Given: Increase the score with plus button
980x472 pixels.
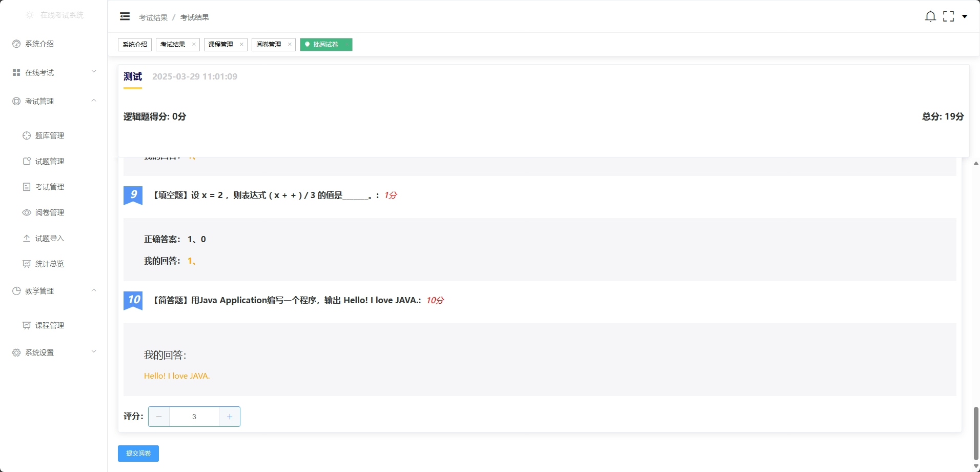Looking at the screenshot, I should pyautogui.click(x=230, y=417).
